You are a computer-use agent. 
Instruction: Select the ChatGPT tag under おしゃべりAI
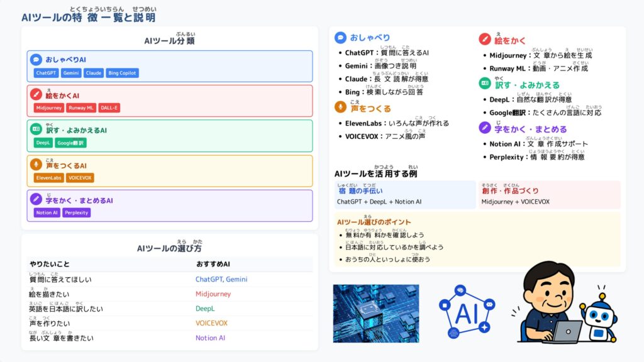(46, 73)
